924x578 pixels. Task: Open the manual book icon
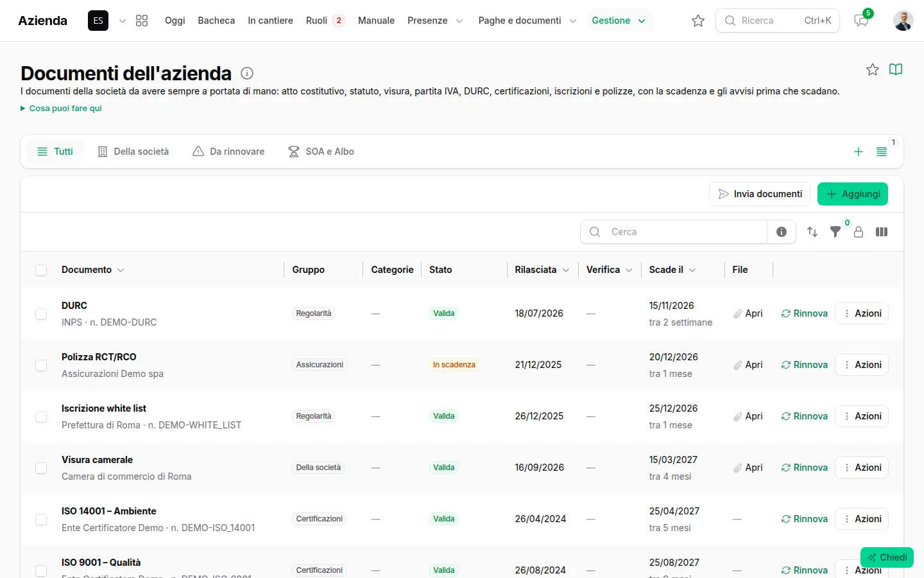click(896, 69)
